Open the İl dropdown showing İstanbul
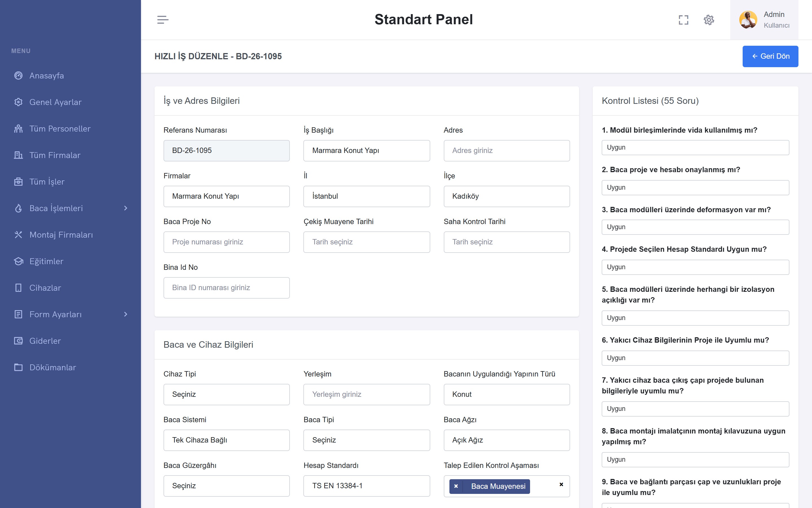 367,196
